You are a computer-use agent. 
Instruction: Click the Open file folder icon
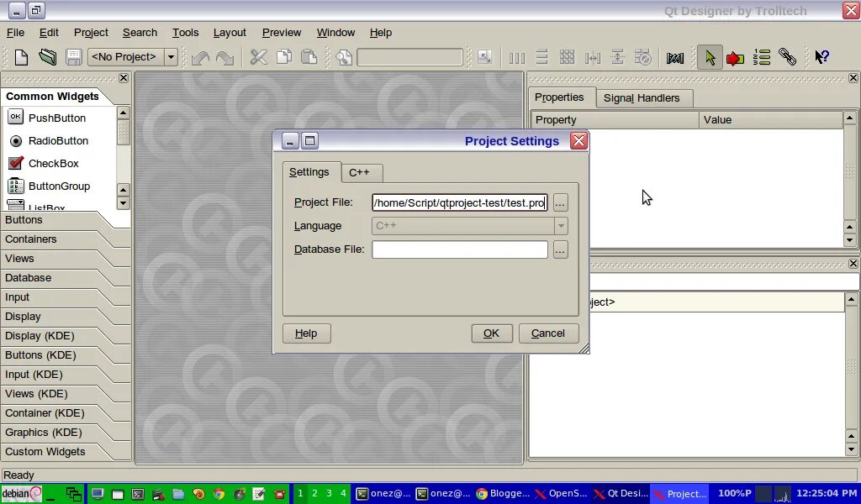[x=47, y=57]
